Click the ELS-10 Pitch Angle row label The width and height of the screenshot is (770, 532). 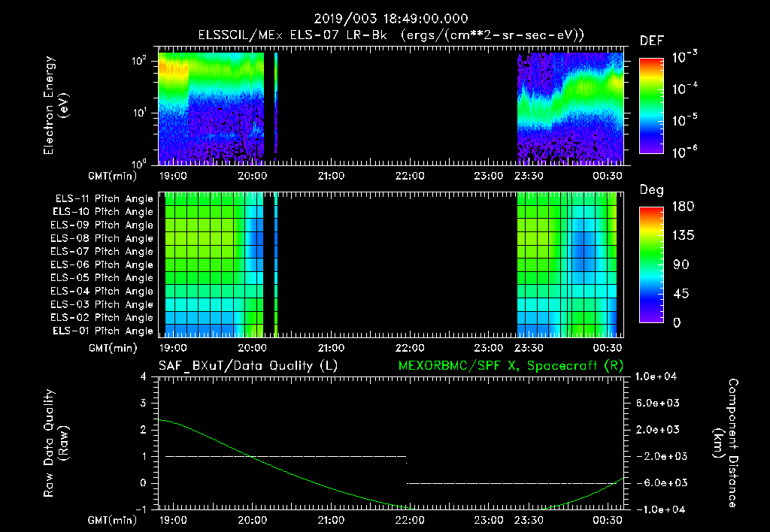(x=102, y=212)
